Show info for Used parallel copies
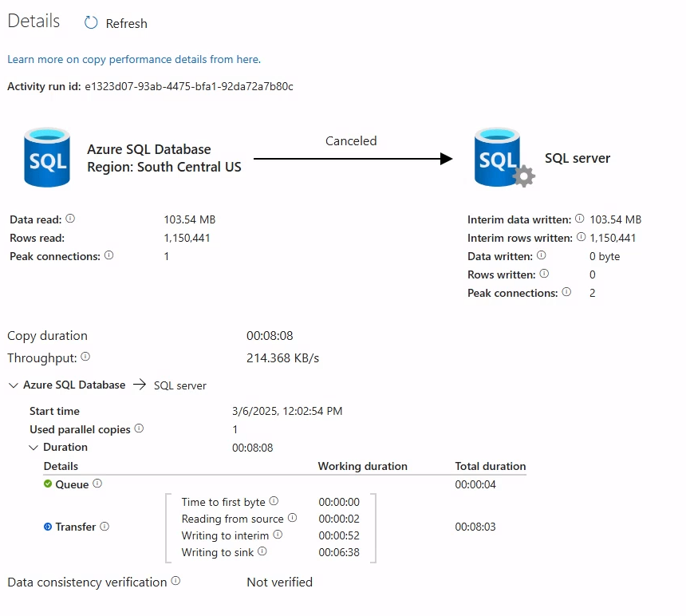This screenshot has height=616, width=686. pos(139,428)
